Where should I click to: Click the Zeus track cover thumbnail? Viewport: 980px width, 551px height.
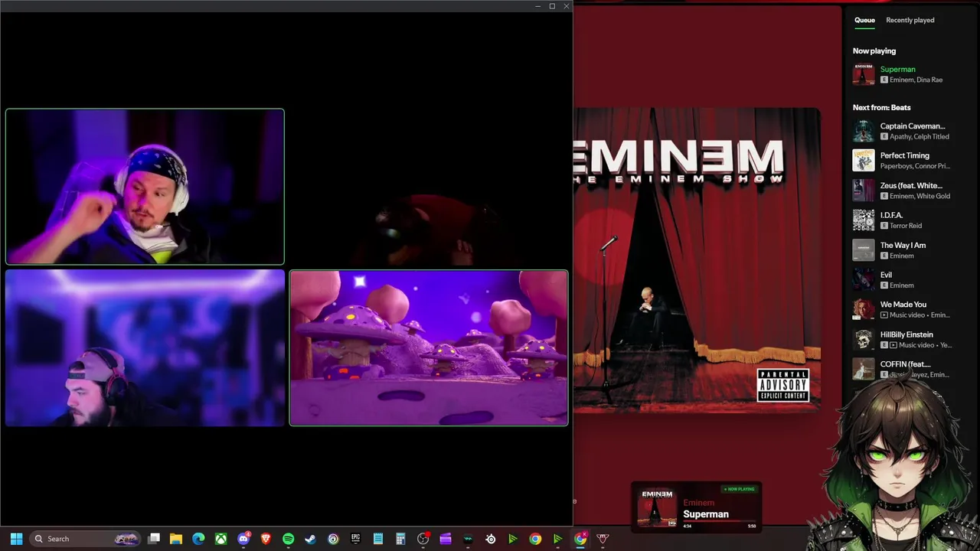coord(864,191)
